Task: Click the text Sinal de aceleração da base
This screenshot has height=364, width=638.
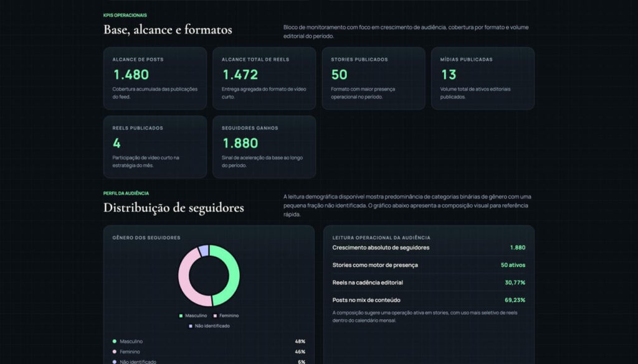Action: click(x=262, y=162)
